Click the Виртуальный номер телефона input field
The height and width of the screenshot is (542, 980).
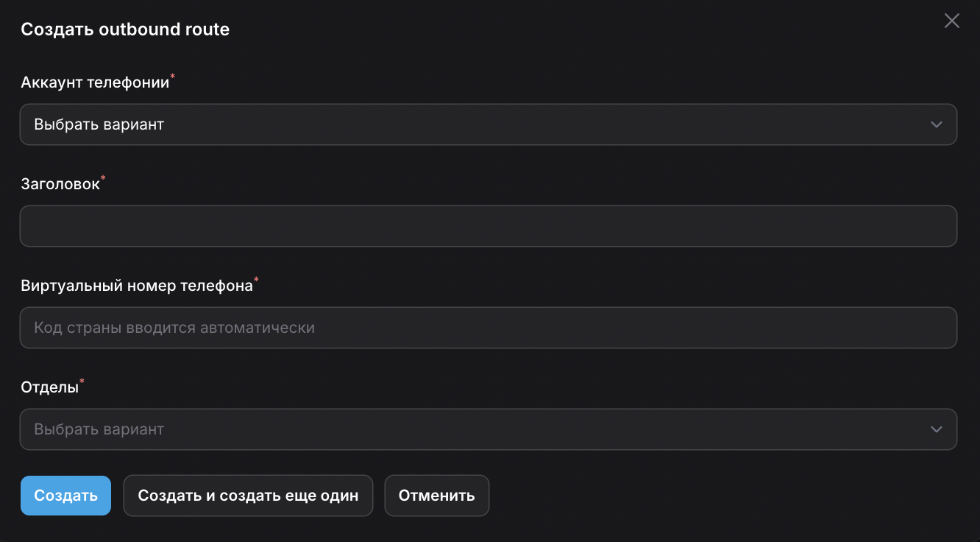[487, 328]
